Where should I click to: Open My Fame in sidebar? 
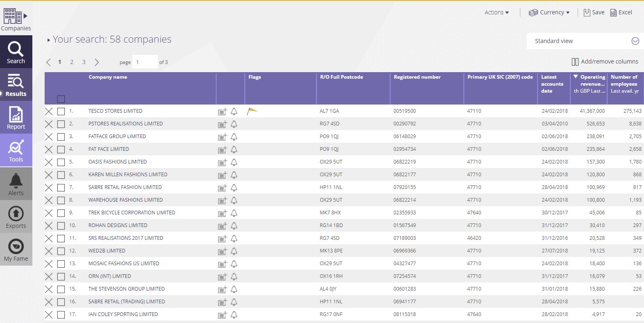coord(16,249)
